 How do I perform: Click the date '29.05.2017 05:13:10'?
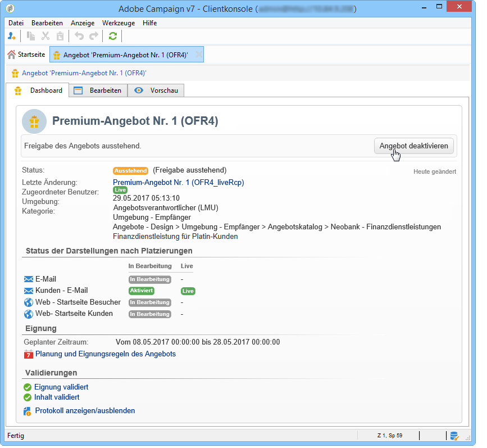click(146, 198)
